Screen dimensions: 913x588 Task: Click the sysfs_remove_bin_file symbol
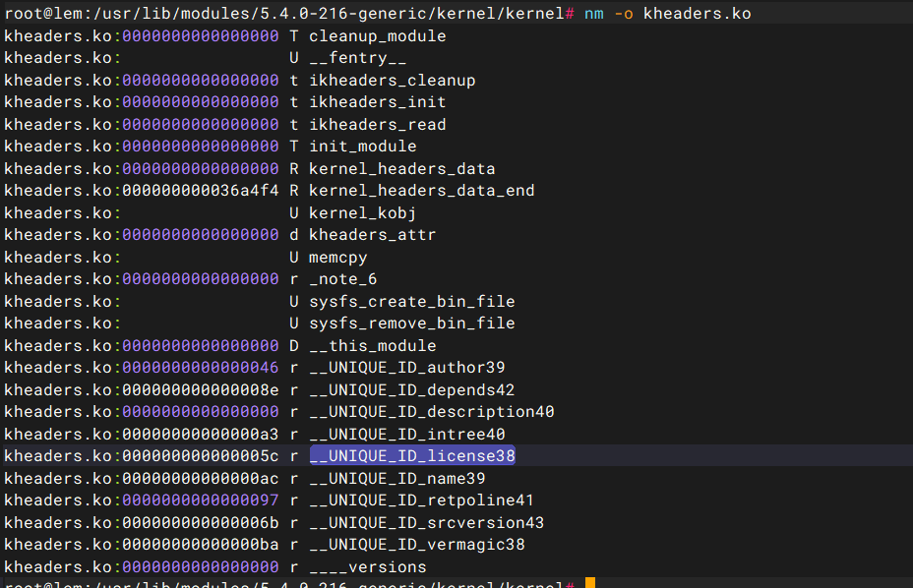411,323
